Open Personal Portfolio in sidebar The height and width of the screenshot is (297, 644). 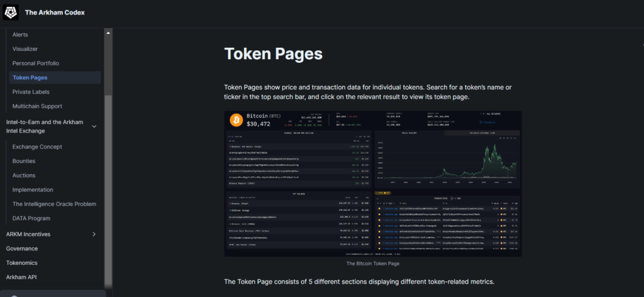36,64
